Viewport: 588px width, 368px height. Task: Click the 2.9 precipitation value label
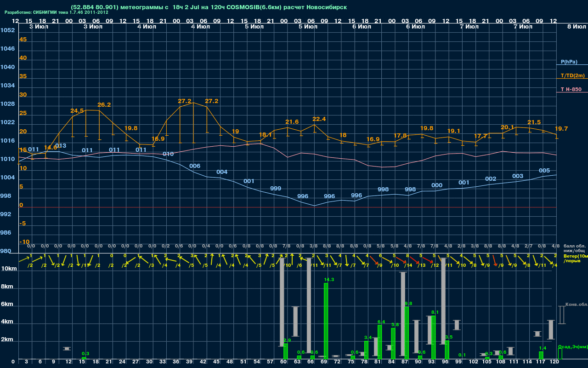[287, 340]
